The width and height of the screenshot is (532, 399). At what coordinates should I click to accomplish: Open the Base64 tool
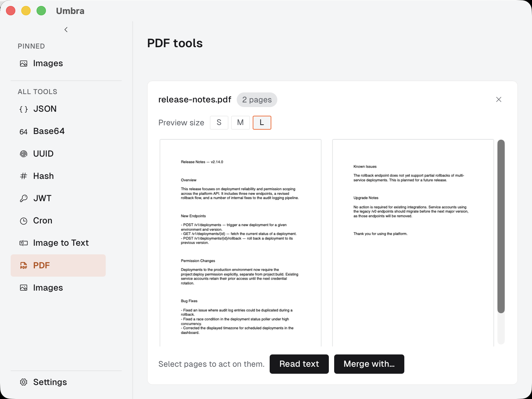(x=49, y=131)
